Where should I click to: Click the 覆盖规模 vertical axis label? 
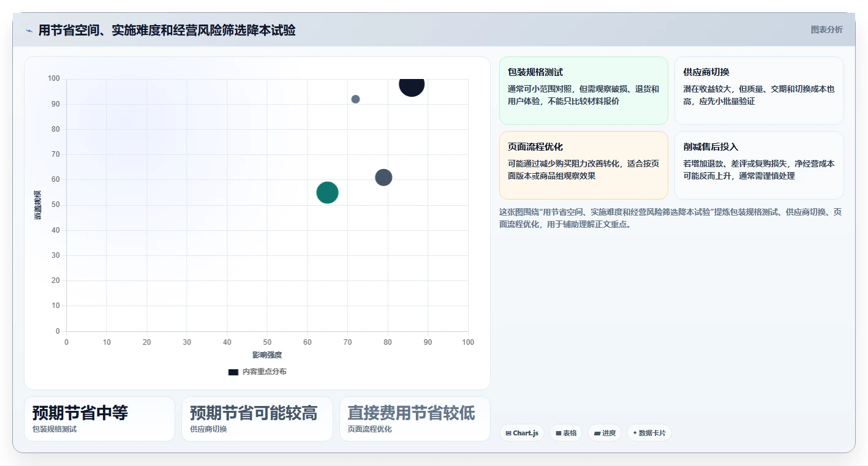tap(38, 205)
